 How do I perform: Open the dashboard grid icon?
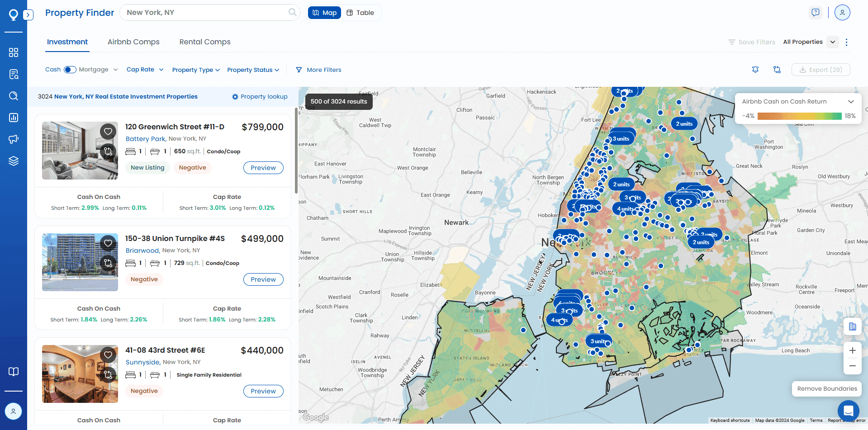(x=14, y=52)
